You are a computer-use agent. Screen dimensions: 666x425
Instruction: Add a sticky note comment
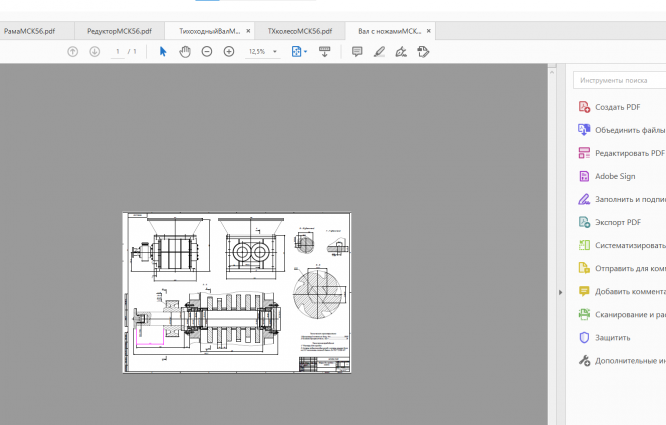[x=357, y=51]
